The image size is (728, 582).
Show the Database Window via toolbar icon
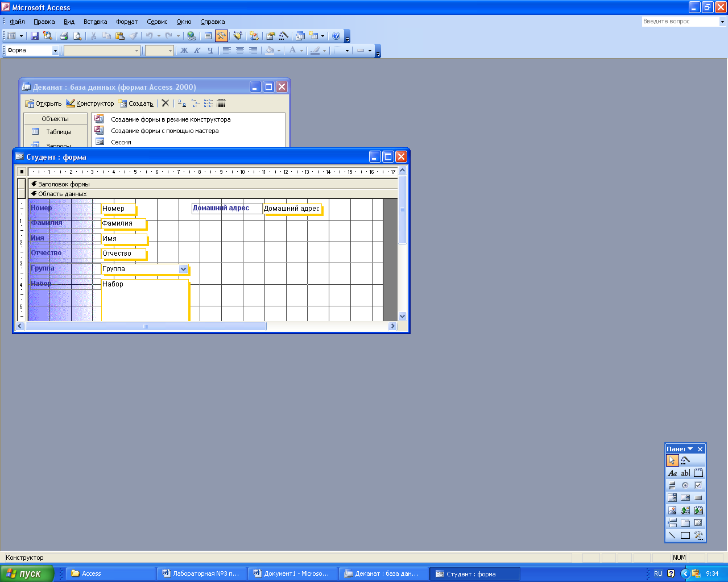click(x=300, y=36)
